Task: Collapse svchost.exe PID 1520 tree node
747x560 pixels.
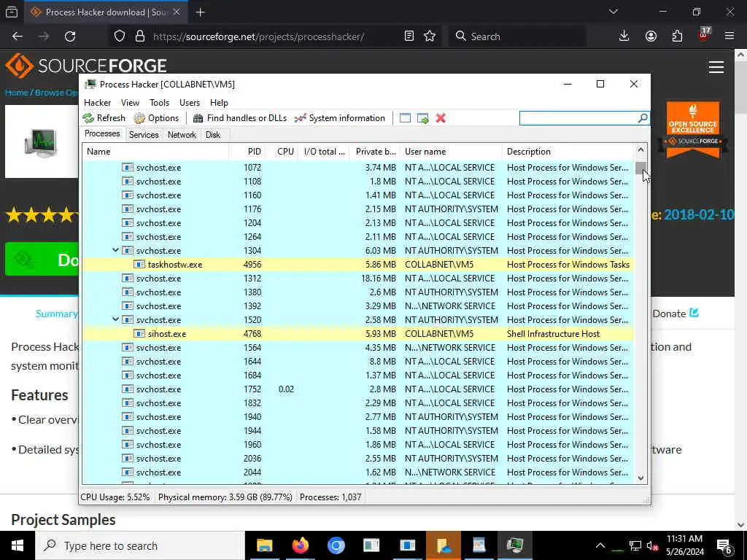Action: tap(115, 319)
